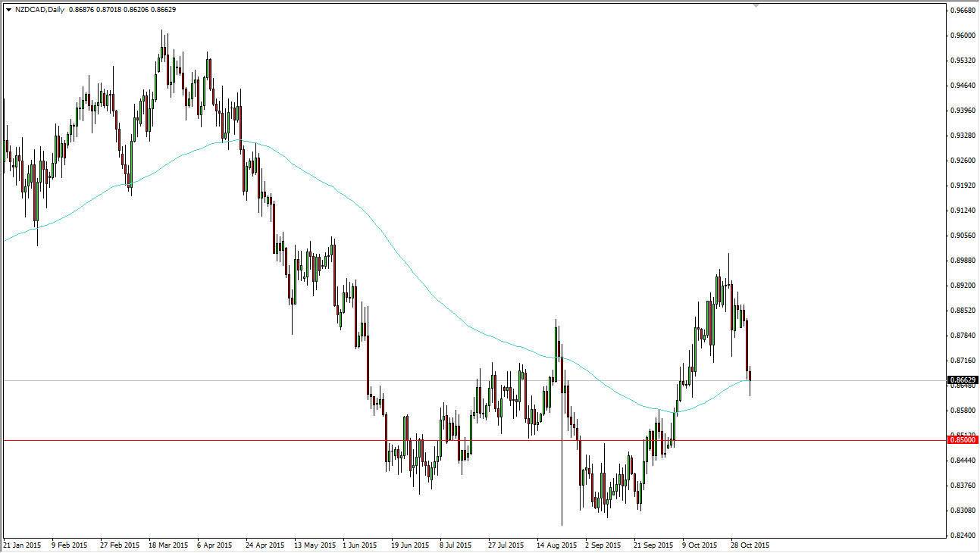Click the 0.89200 price axis label
This screenshot has width=980, height=553.
pyautogui.click(x=961, y=286)
